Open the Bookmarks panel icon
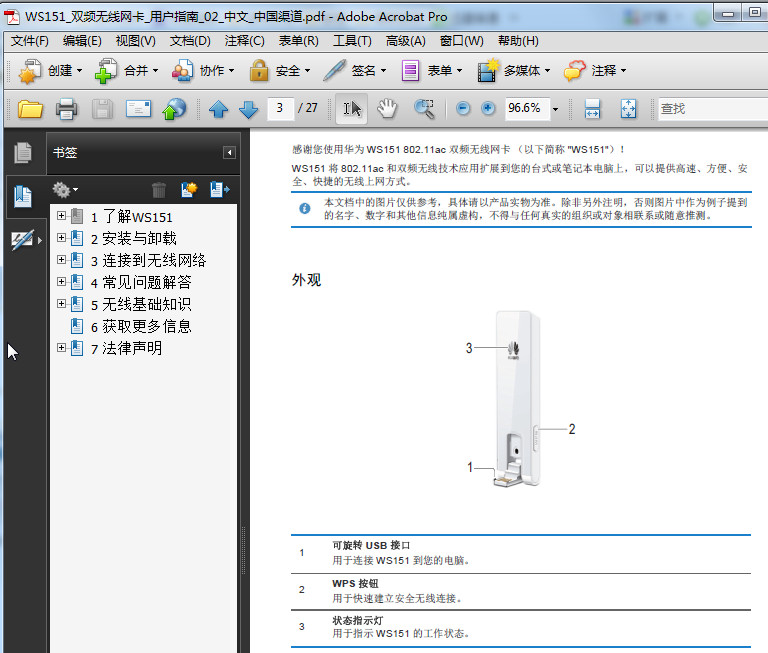The height and width of the screenshot is (653, 768). point(23,196)
